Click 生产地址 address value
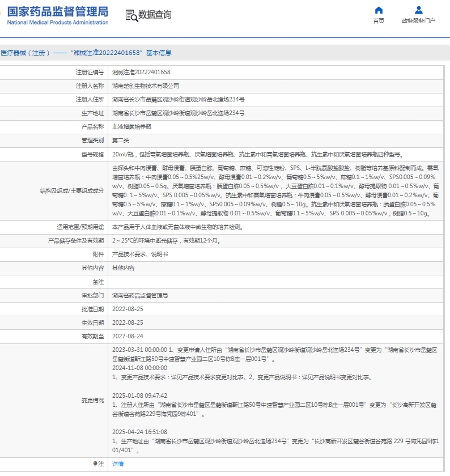 178,113
